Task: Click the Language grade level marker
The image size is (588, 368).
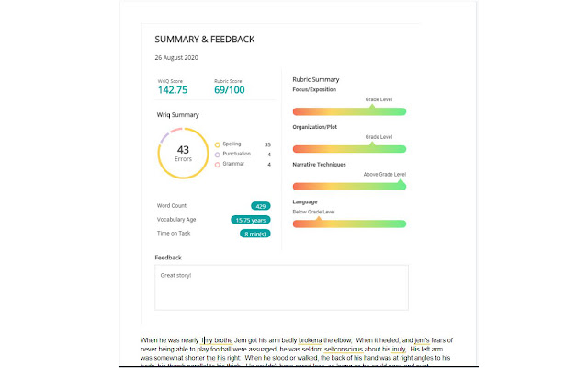Action: tap(319, 219)
